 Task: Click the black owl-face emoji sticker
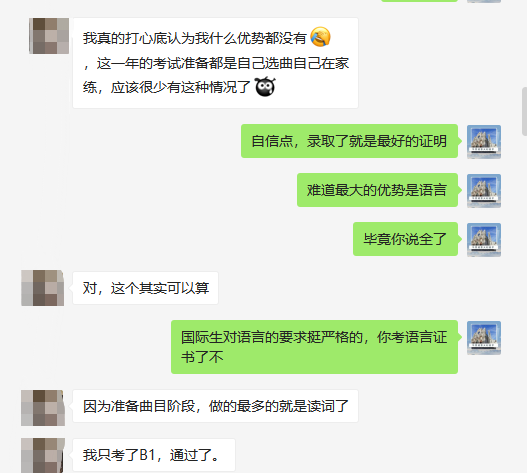[x=265, y=86]
